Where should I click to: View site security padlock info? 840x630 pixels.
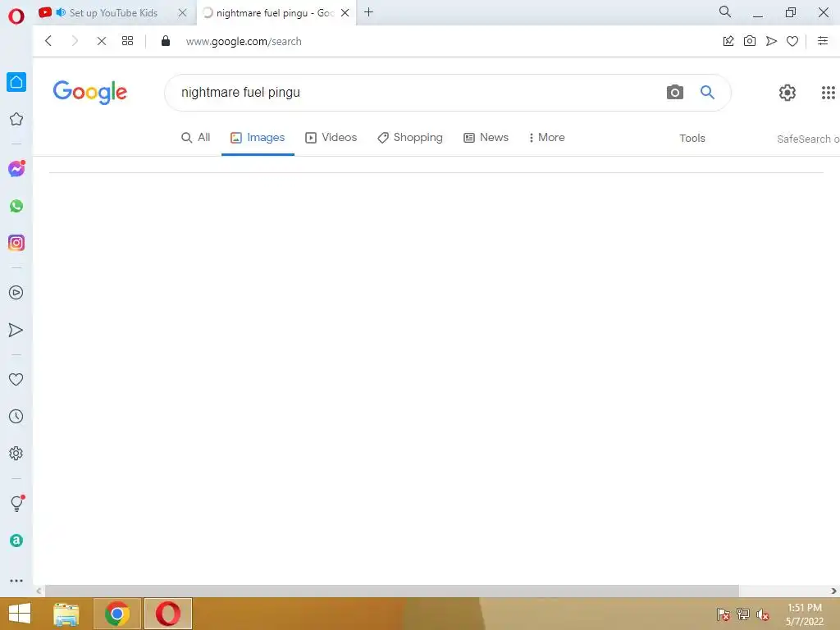(166, 41)
